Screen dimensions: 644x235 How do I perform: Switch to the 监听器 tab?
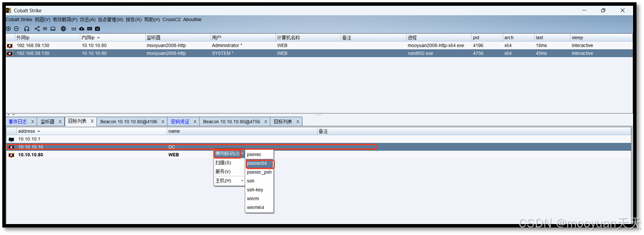(x=47, y=122)
